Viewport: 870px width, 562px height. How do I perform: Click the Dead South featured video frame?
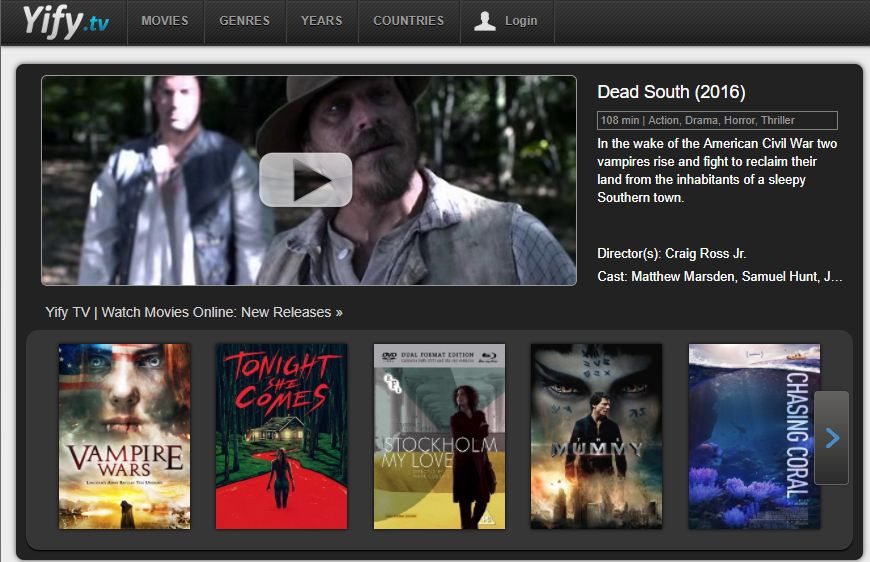point(309,180)
